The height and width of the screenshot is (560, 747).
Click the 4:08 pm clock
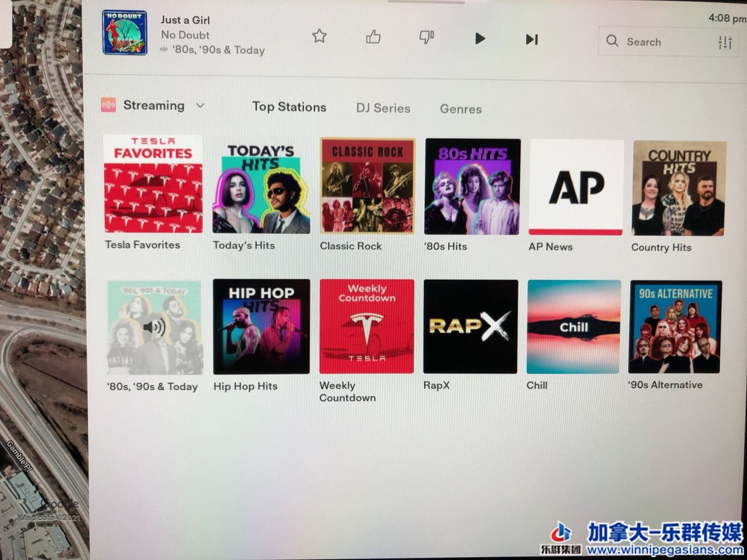(x=727, y=19)
